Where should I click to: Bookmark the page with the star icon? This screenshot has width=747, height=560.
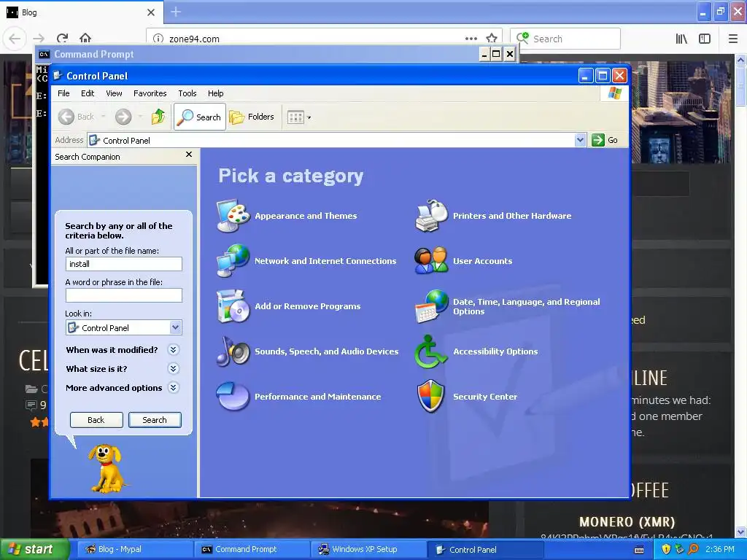click(492, 39)
